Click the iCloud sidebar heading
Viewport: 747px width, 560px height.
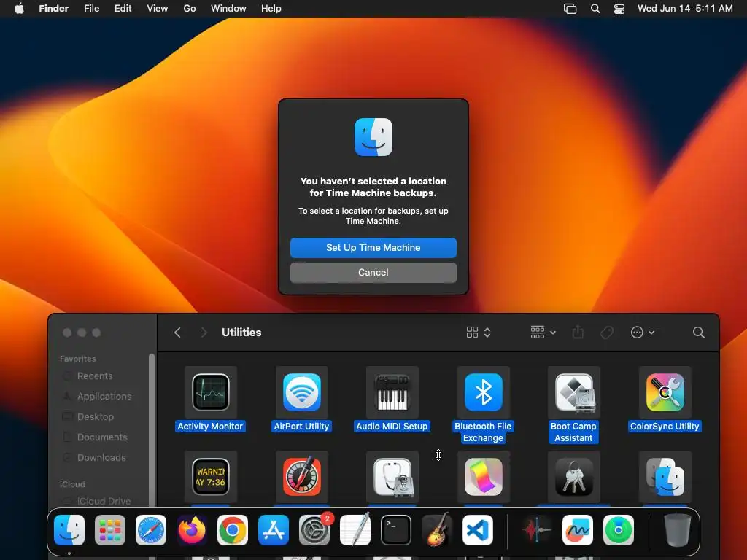pos(72,484)
